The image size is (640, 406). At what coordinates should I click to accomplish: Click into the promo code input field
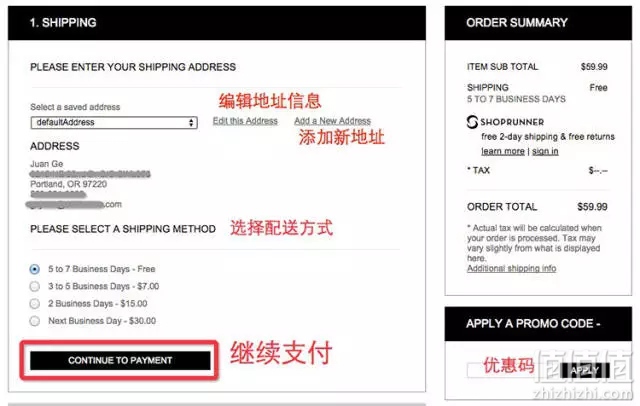513,370
